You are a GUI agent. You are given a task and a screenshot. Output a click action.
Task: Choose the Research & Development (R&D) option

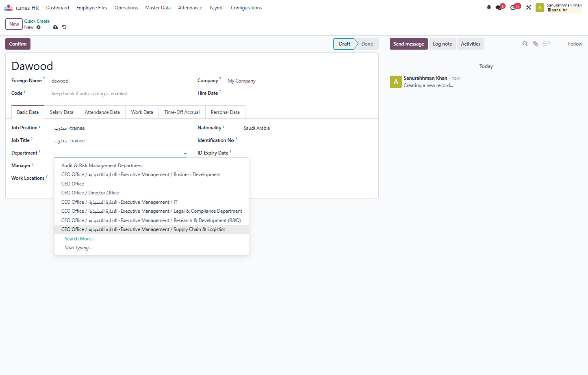pos(152,220)
